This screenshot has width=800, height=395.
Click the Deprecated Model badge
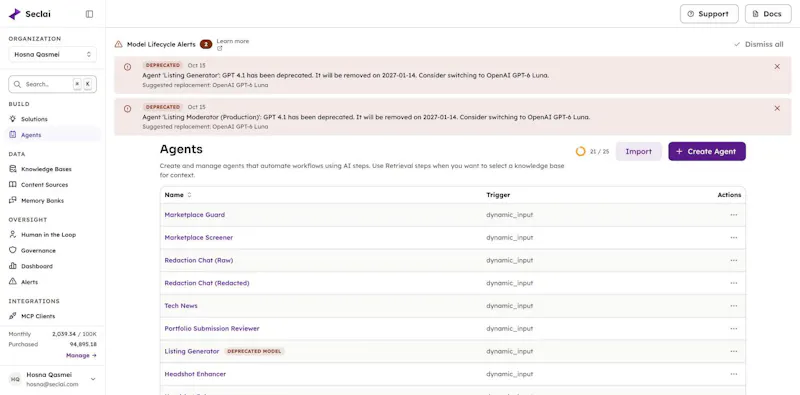tap(255, 351)
